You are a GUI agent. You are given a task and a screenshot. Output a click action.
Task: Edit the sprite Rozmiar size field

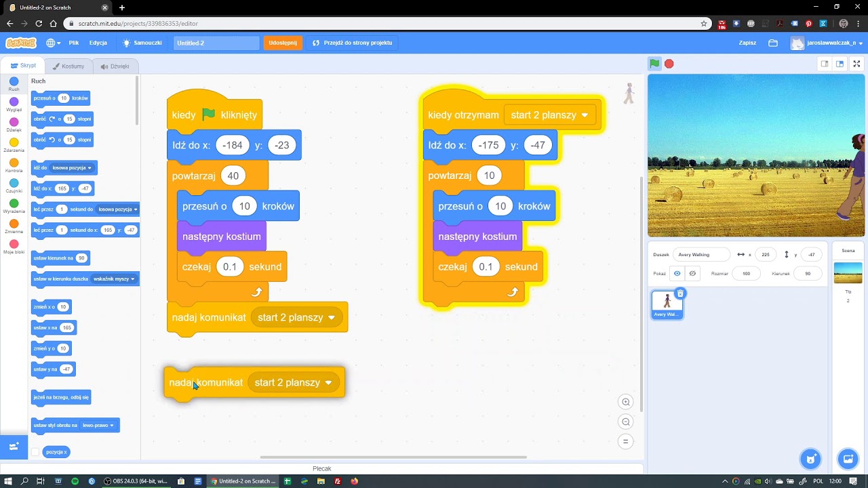pyautogui.click(x=746, y=274)
